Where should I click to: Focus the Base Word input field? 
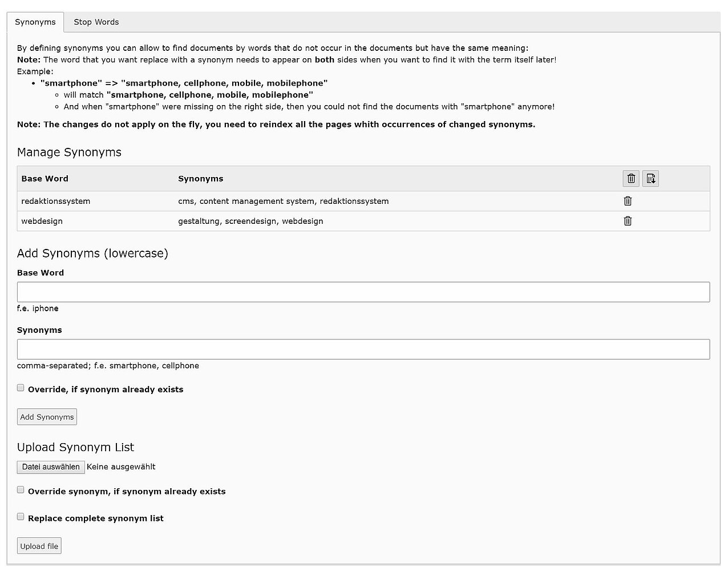click(x=363, y=292)
